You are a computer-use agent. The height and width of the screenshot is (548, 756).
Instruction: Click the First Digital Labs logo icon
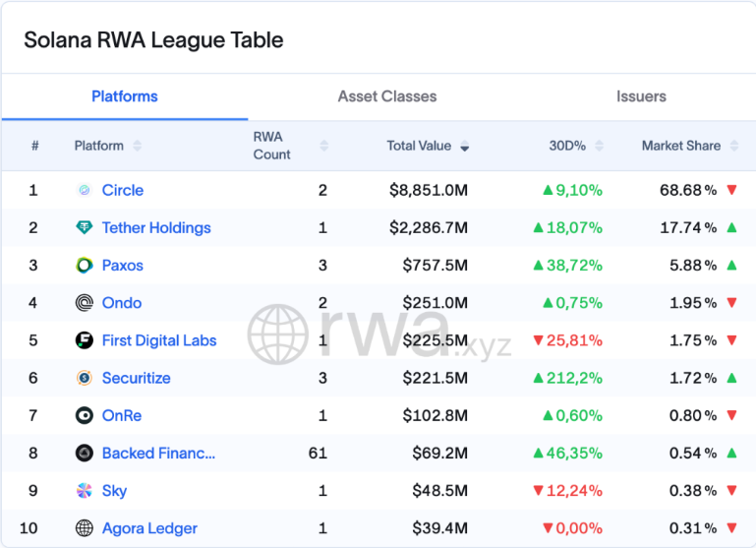click(84, 340)
